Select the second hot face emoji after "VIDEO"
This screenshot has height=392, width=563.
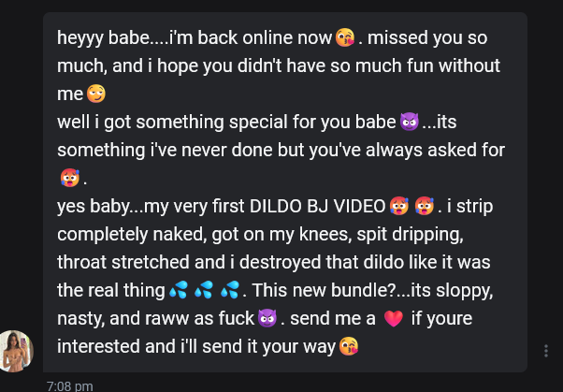pos(425,206)
